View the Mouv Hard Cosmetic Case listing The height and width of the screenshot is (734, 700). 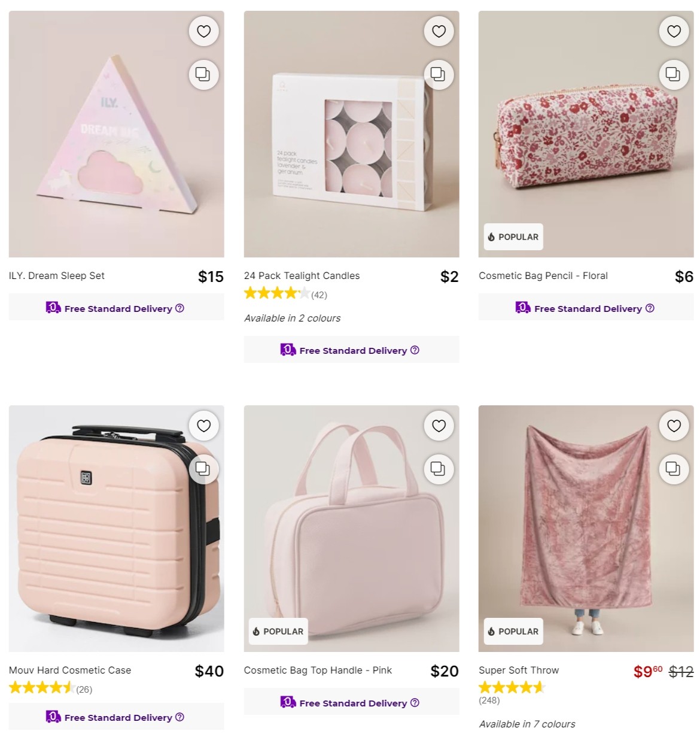[70, 670]
